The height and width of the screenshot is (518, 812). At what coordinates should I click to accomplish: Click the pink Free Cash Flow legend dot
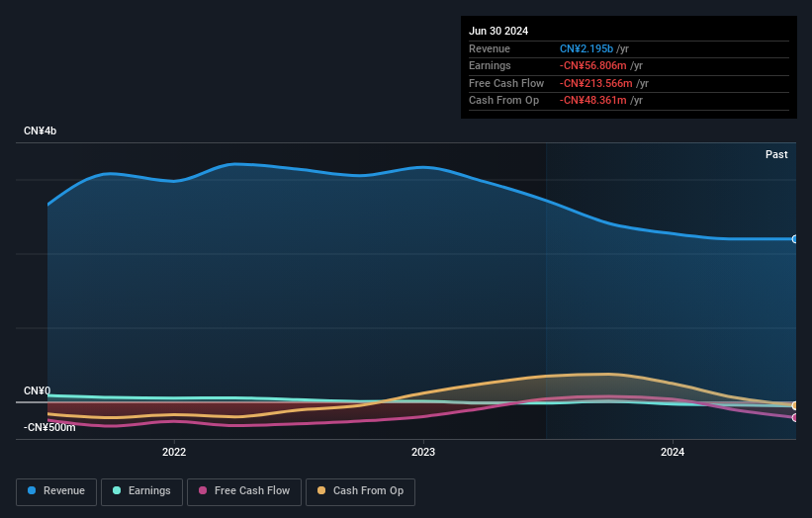(203, 490)
